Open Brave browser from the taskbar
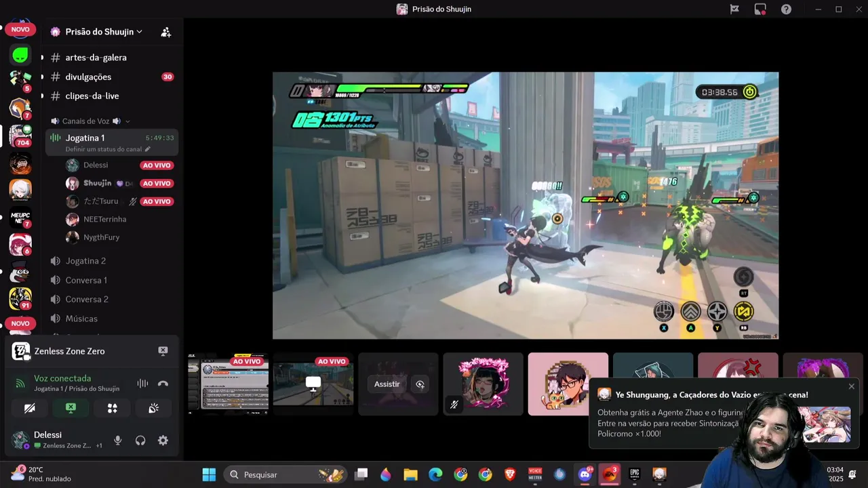 510,474
